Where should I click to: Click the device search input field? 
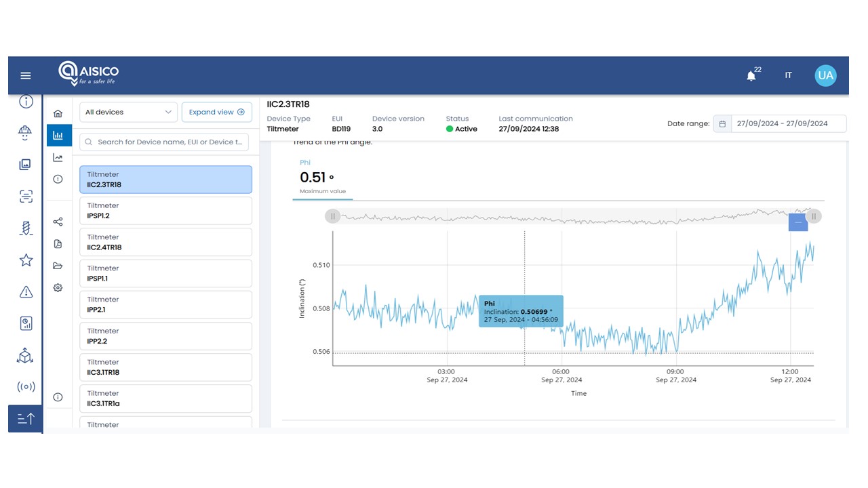click(x=170, y=142)
